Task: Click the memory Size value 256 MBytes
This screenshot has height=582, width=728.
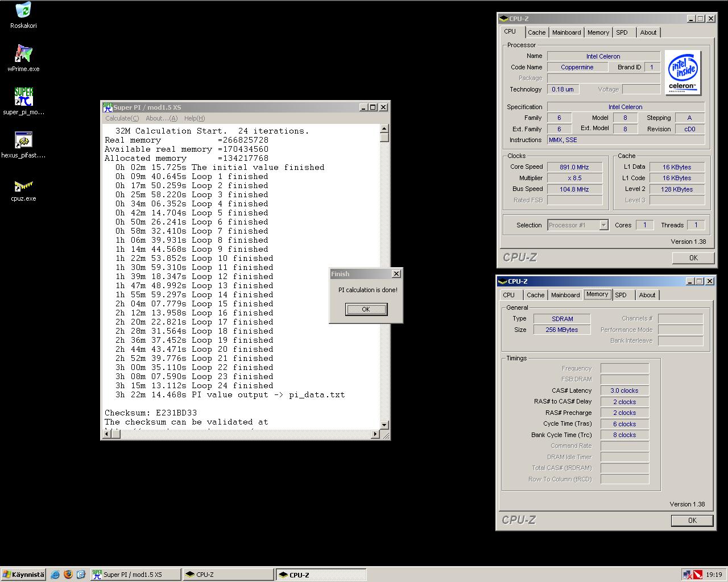Action: pos(562,330)
